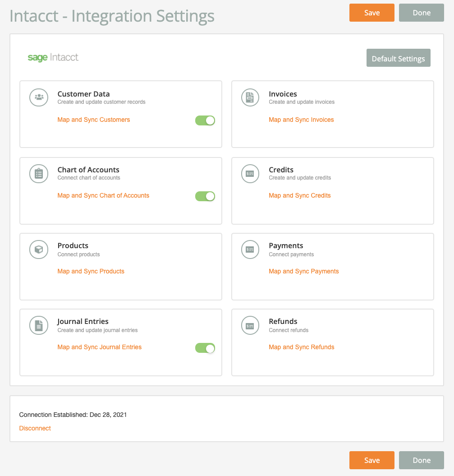Click the bottom Done button
This screenshot has height=476, width=454.
[422, 460]
